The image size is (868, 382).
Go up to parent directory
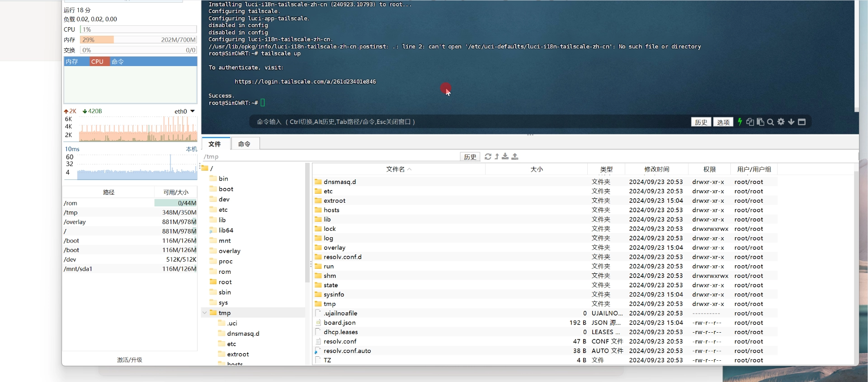(x=497, y=157)
